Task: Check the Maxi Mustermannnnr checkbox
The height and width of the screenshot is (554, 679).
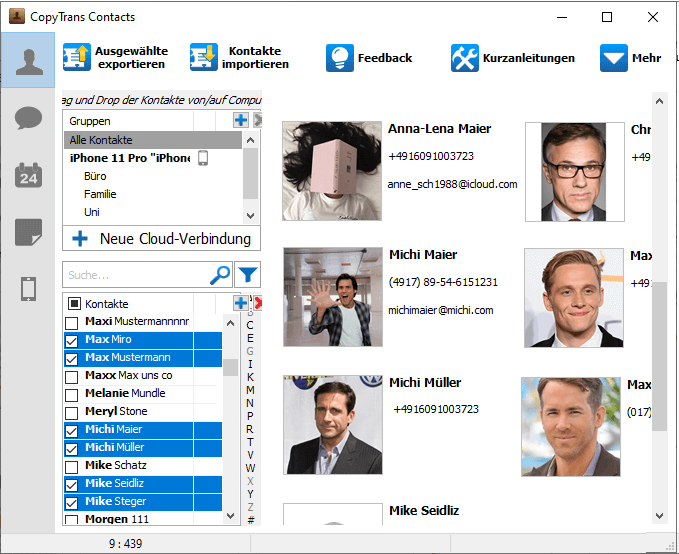Action: click(x=71, y=323)
